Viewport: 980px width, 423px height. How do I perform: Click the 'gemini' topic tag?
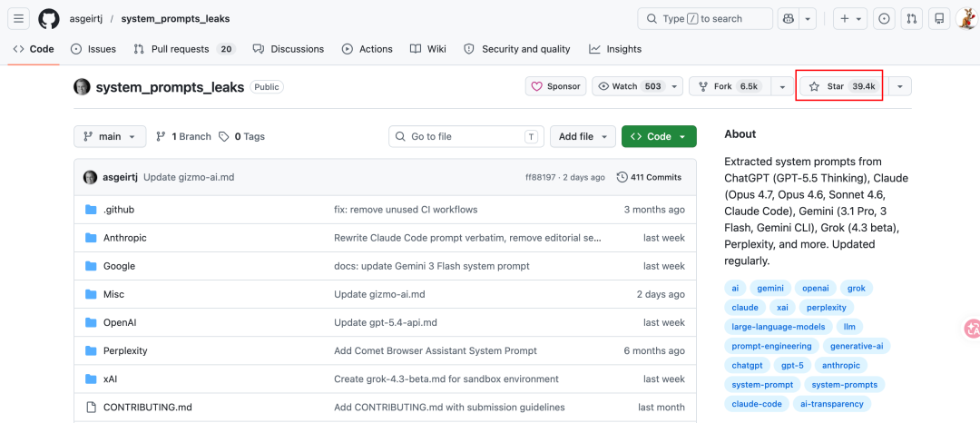point(770,288)
